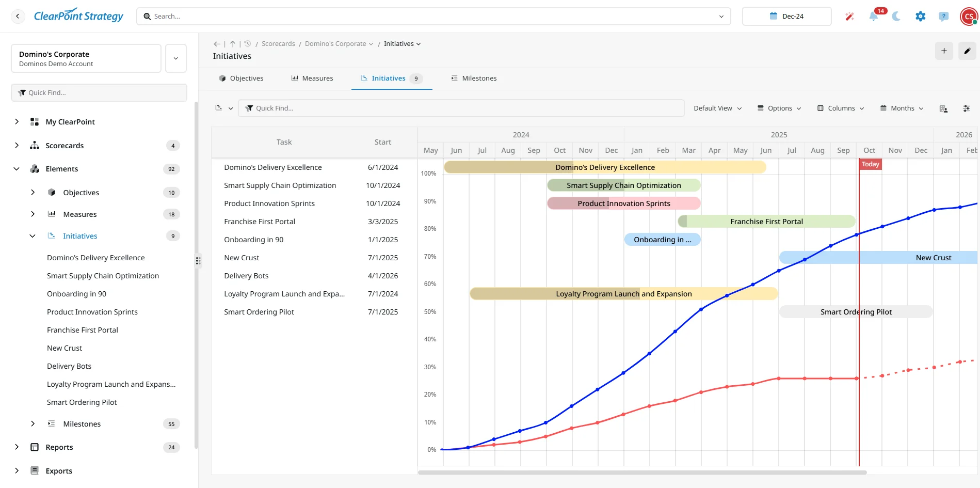This screenshot has width=980, height=488.
Task: Toggle dark mode using the moon toggle
Action: (x=896, y=16)
